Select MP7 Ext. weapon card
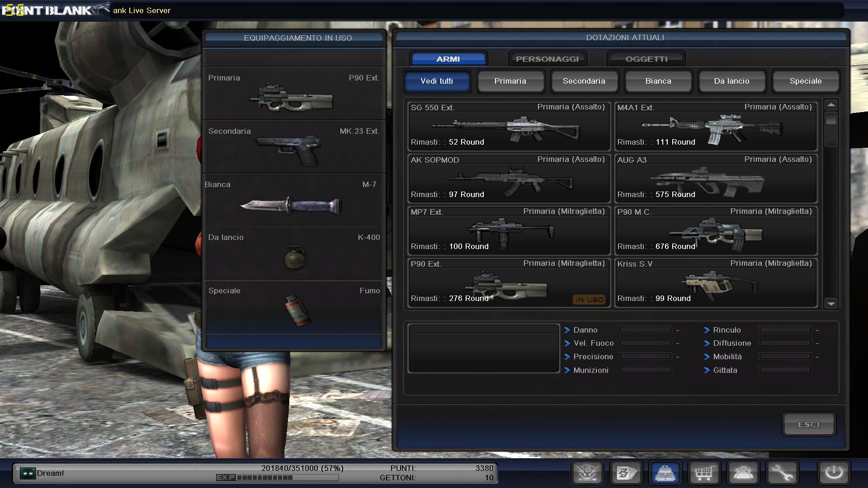 click(509, 230)
